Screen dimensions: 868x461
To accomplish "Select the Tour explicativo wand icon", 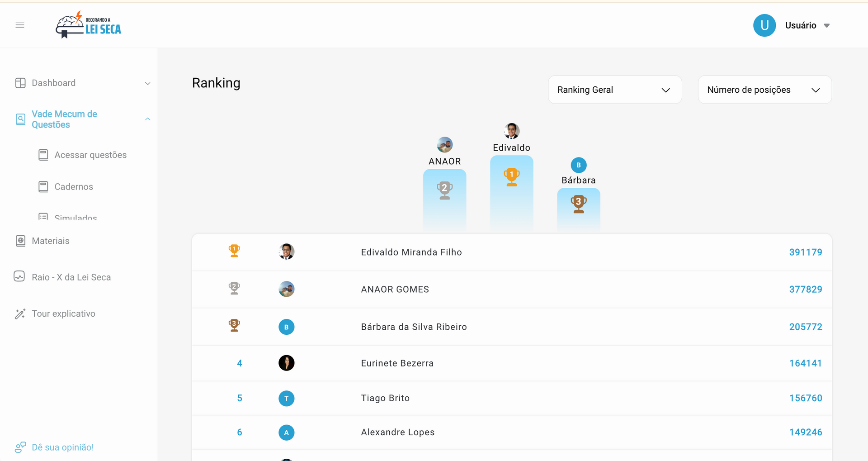I will 20,314.
